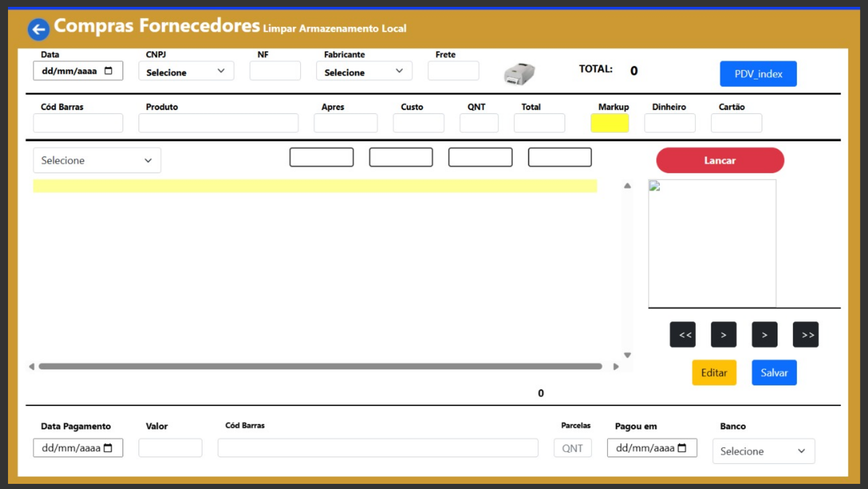Go to first record with << button
The image size is (868, 489).
(x=683, y=335)
